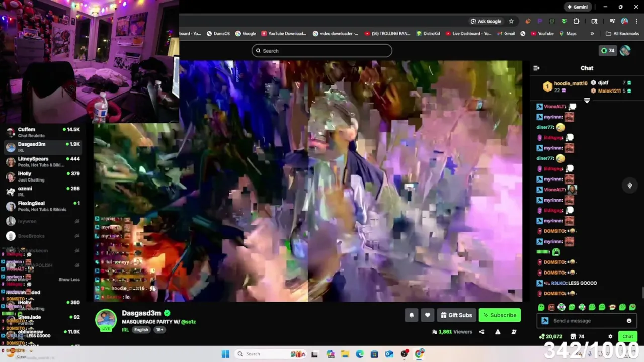
Task: Open Microsoft Edge from taskbar
Action: click(360, 354)
